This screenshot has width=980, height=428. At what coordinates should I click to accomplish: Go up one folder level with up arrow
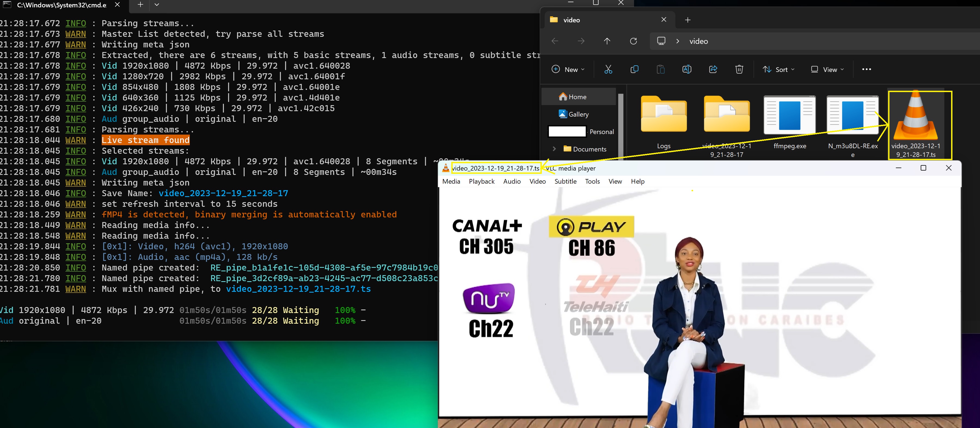point(607,41)
